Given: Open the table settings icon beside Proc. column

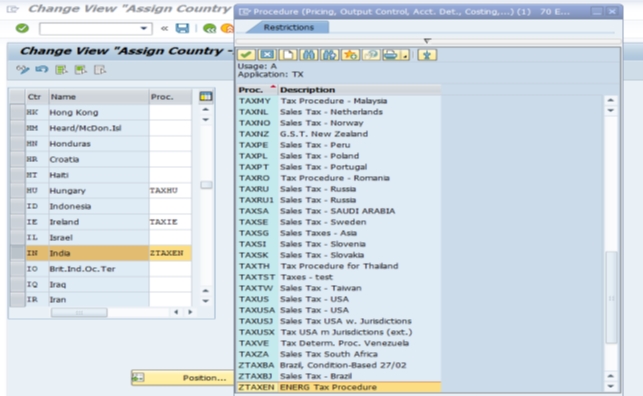Looking at the screenshot, I should (x=205, y=97).
